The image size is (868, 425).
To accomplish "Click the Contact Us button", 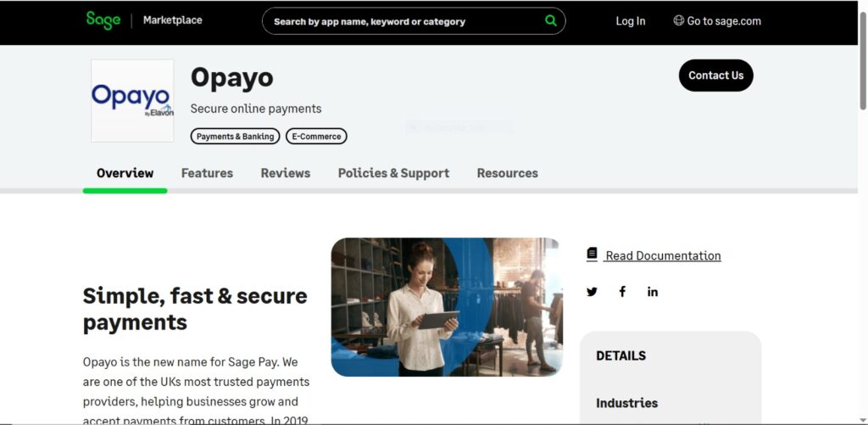I will point(715,75).
